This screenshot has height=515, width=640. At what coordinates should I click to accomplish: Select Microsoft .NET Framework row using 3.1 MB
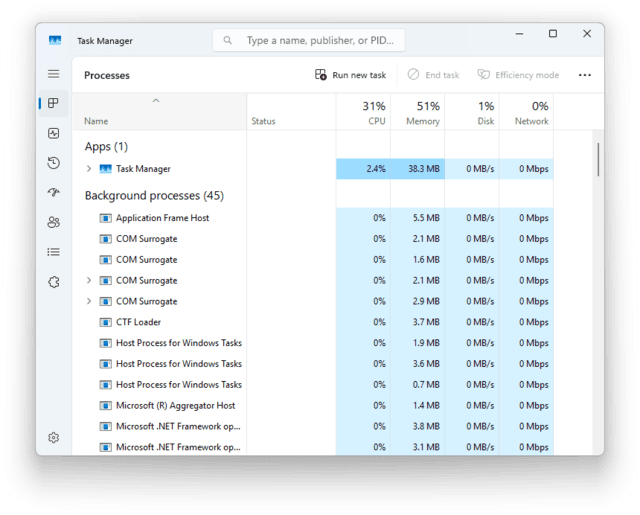tap(313, 447)
